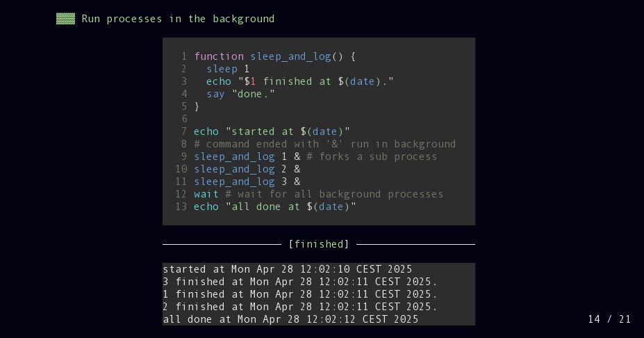Click the say "done." command line
Viewport: 644px width, 338px height.
240,94
